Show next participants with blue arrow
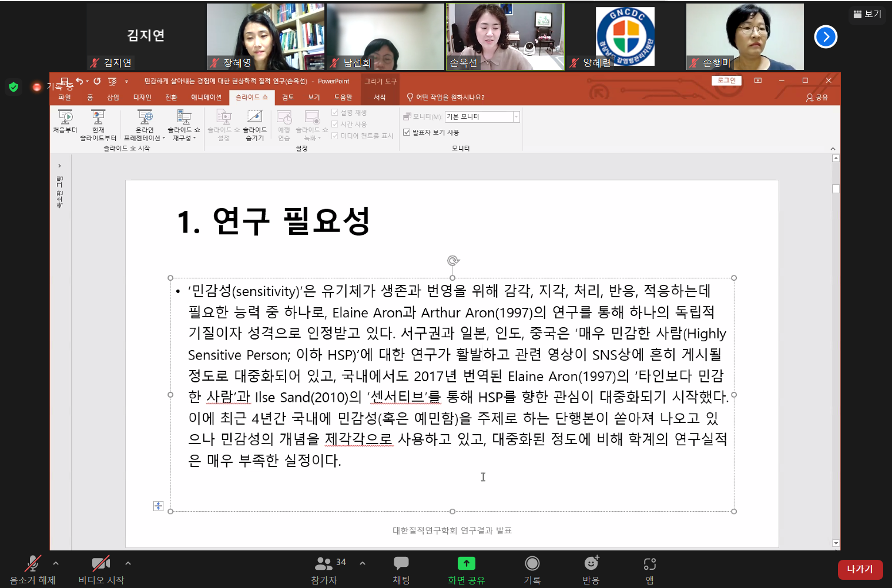The image size is (892, 588). (x=826, y=37)
